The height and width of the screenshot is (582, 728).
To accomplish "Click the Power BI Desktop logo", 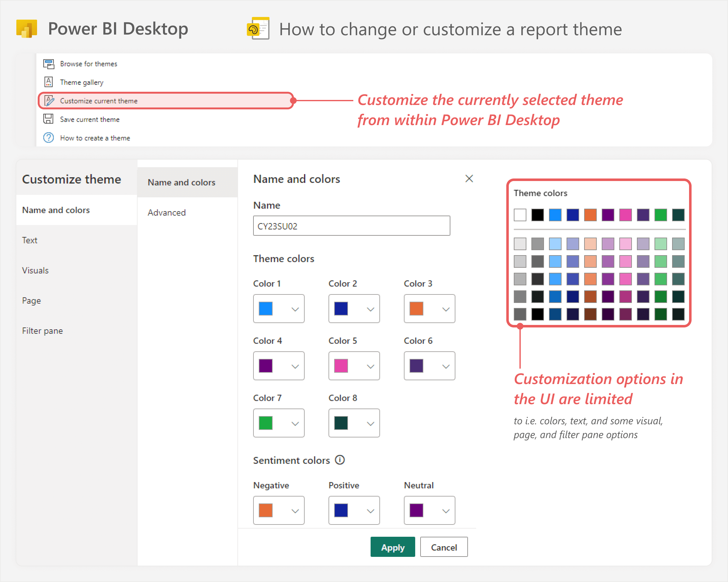I will click(27, 29).
